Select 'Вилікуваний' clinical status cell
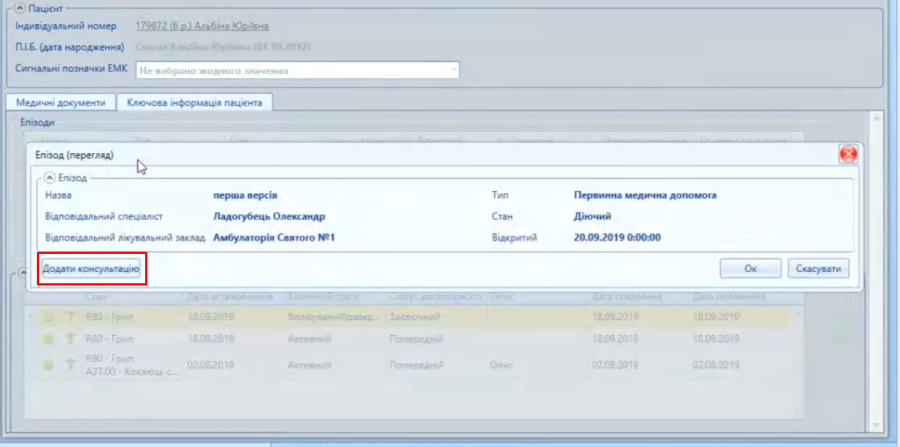Viewport: 900px width, 447px height. [x=334, y=317]
